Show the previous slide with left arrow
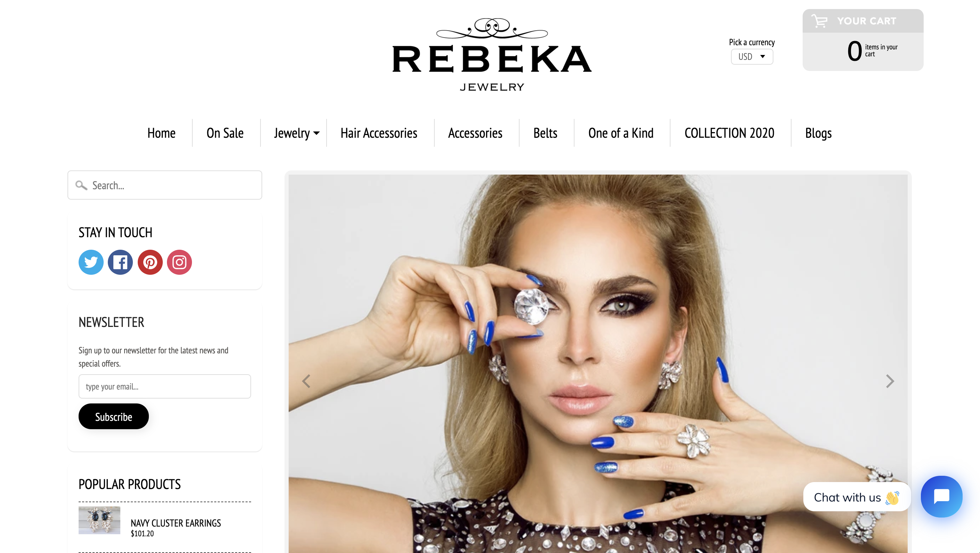Image resolution: width=980 pixels, height=553 pixels. pos(306,381)
